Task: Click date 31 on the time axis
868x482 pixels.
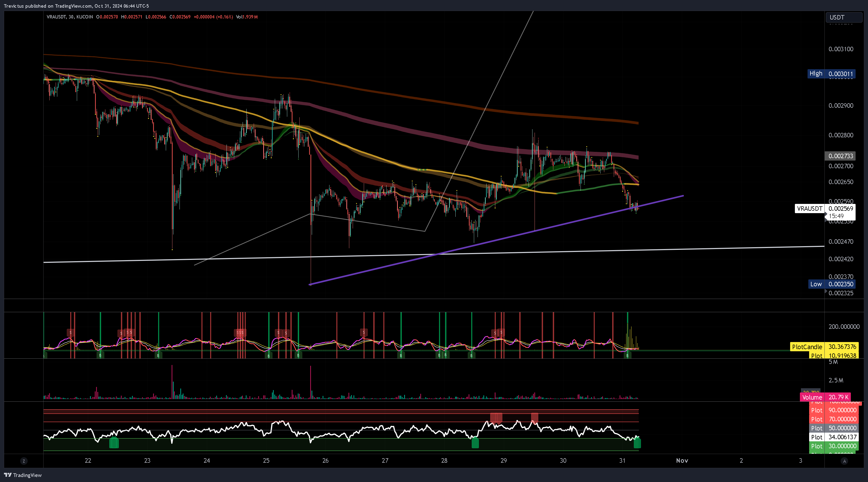Action: point(622,461)
